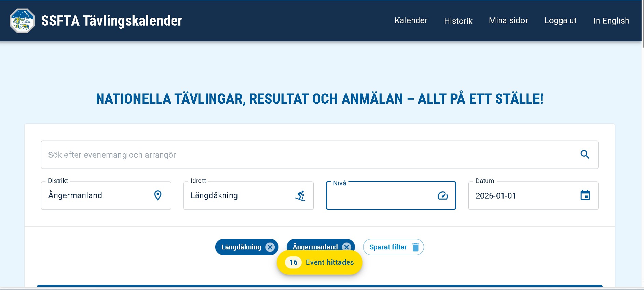The height and width of the screenshot is (290, 644).
Task: Go to the Kalender menu item
Action: point(411,20)
